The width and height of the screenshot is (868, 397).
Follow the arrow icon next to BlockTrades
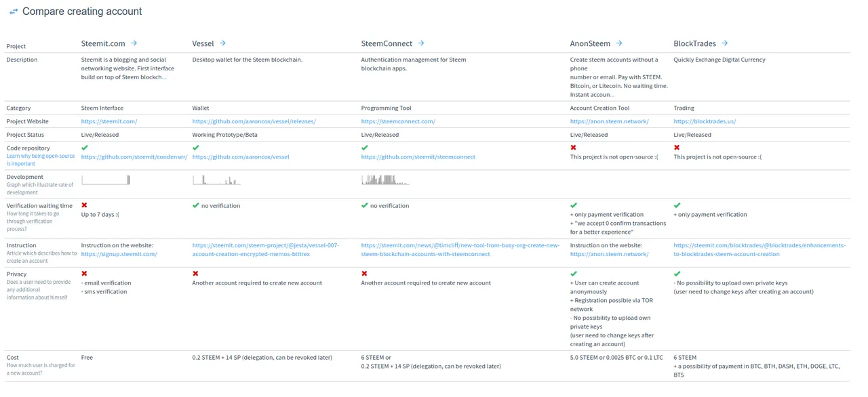(x=725, y=43)
